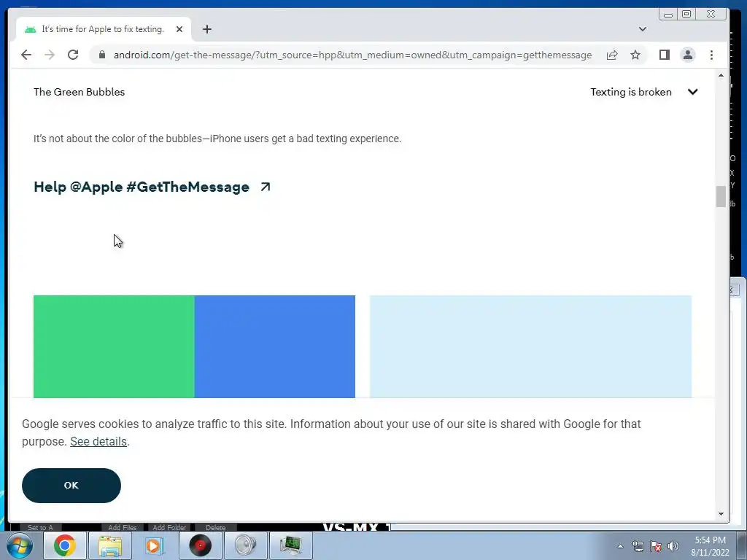Go back to previous page in Chrome
Viewport: 747px width, 560px height.
tap(26, 55)
